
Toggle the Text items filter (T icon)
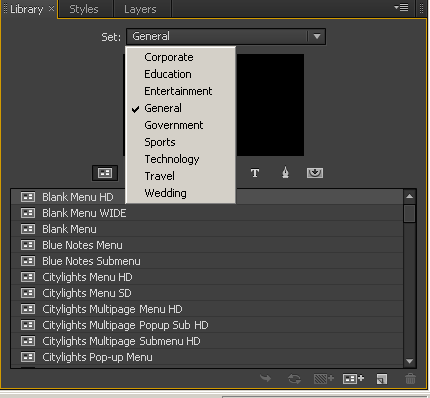click(x=255, y=173)
